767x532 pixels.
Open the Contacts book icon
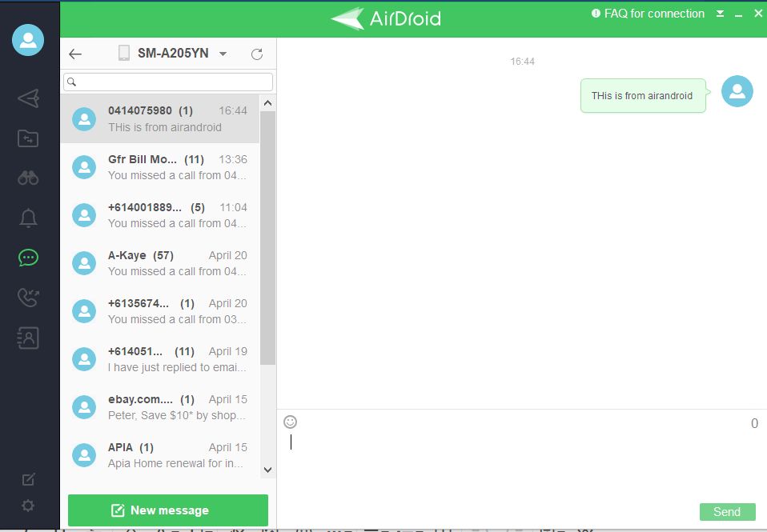pos(28,338)
